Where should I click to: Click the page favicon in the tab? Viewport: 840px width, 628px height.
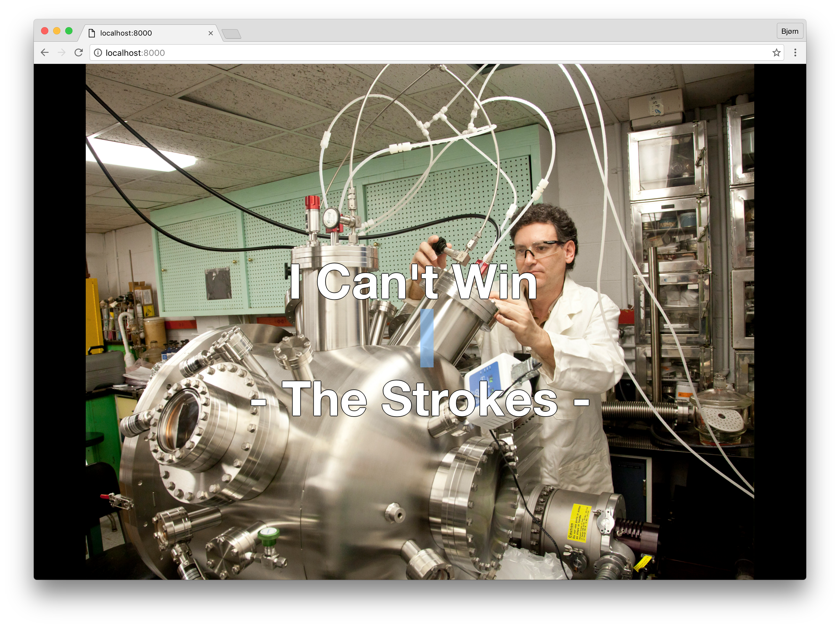point(91,33)
